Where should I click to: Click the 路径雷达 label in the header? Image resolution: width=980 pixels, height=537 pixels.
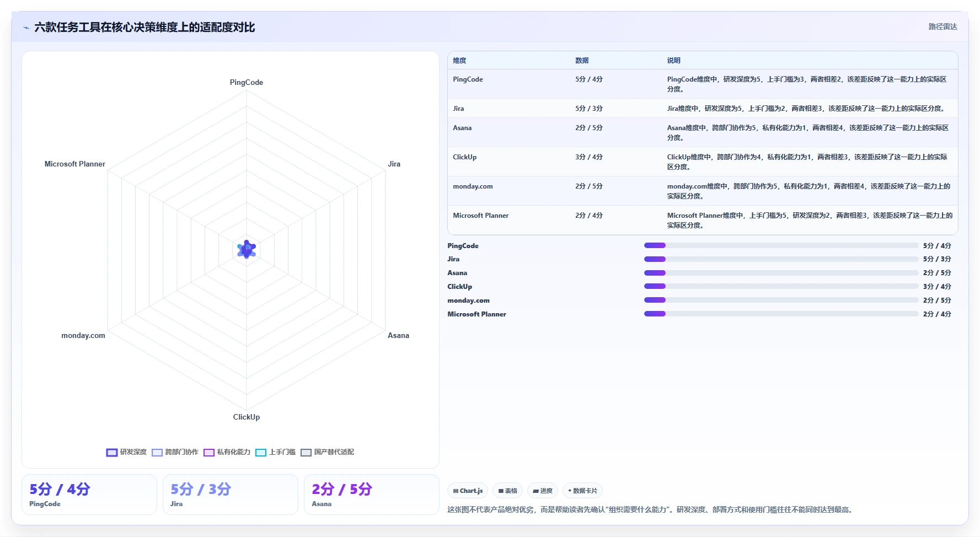coord(942,26)
